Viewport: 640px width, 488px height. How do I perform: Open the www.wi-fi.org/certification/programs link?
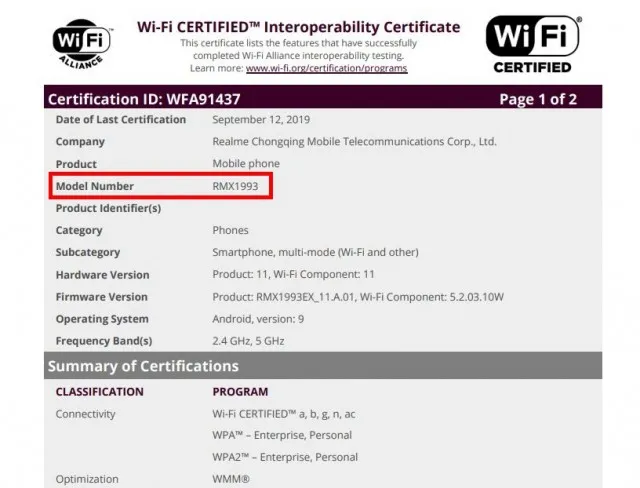coord(326,68)
